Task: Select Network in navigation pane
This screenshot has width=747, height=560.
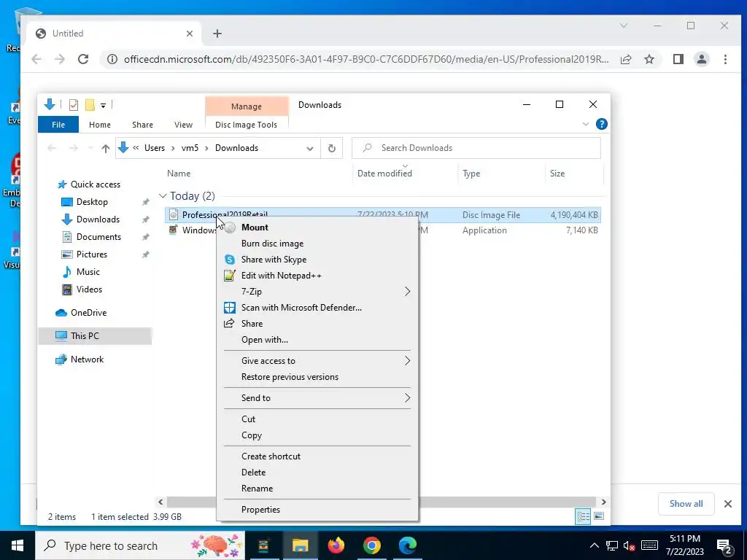Action: 87,359
